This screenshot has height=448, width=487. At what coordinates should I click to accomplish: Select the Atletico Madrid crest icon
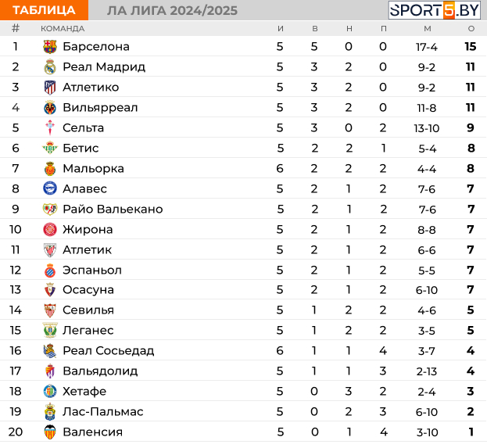tap(50, 88)
